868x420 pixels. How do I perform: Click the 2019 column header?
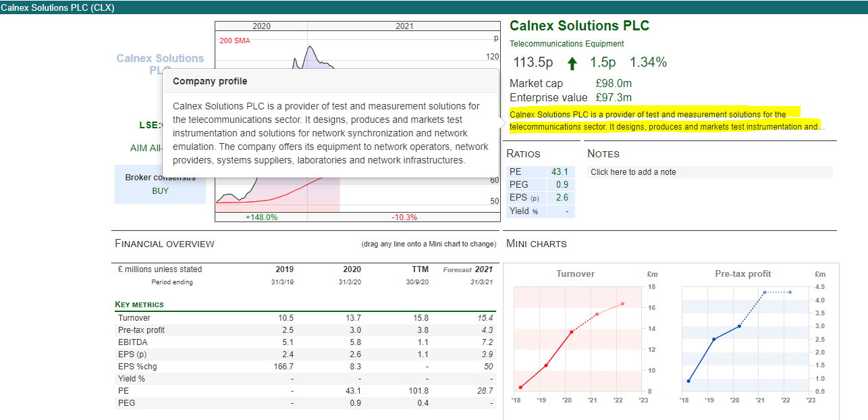point(284,269)
